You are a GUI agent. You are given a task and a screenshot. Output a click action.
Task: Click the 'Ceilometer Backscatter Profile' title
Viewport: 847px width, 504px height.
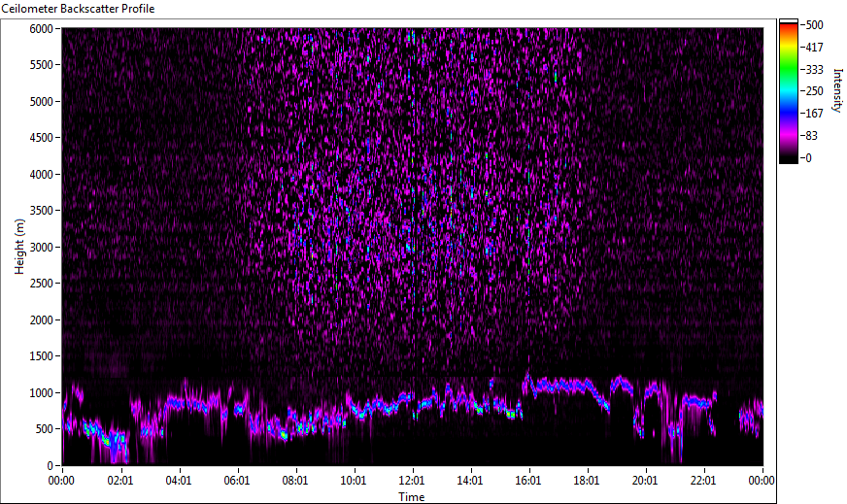78,9
